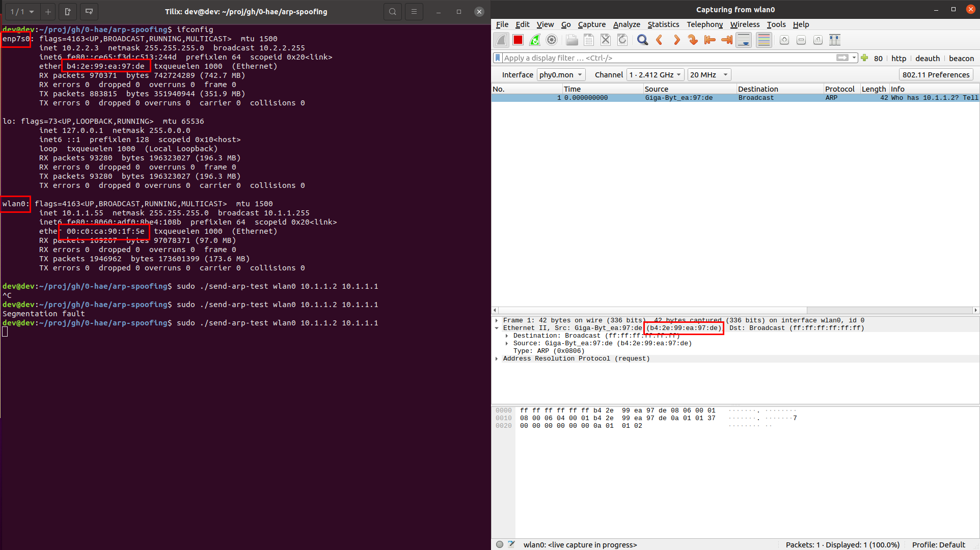Go to the first packet
980x550 pixels.
(709, 40)
